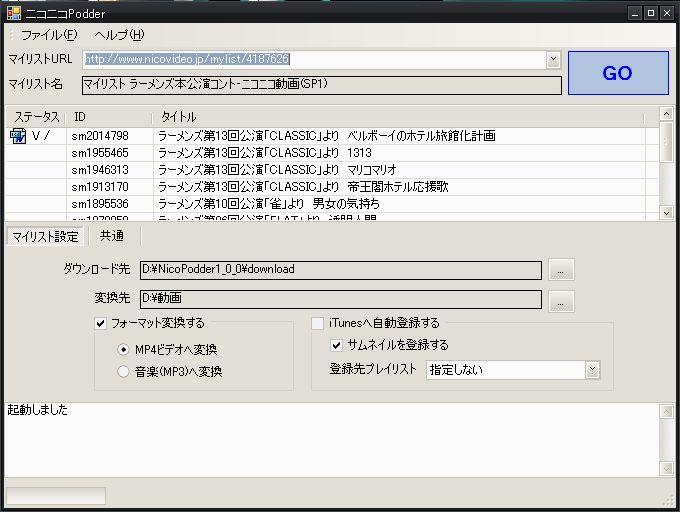Click title 帝王閣ホテル応援歌

click(398, 187)
